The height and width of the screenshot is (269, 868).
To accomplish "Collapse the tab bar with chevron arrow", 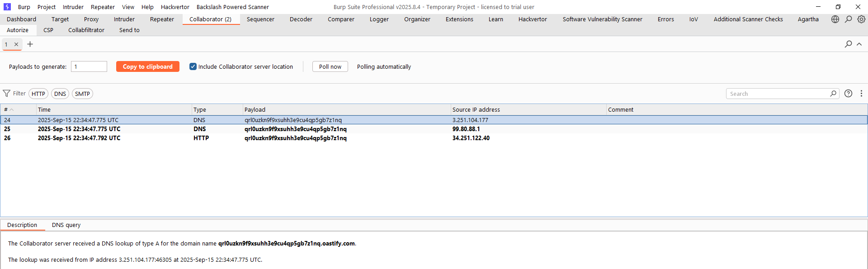I will [859, 44].
